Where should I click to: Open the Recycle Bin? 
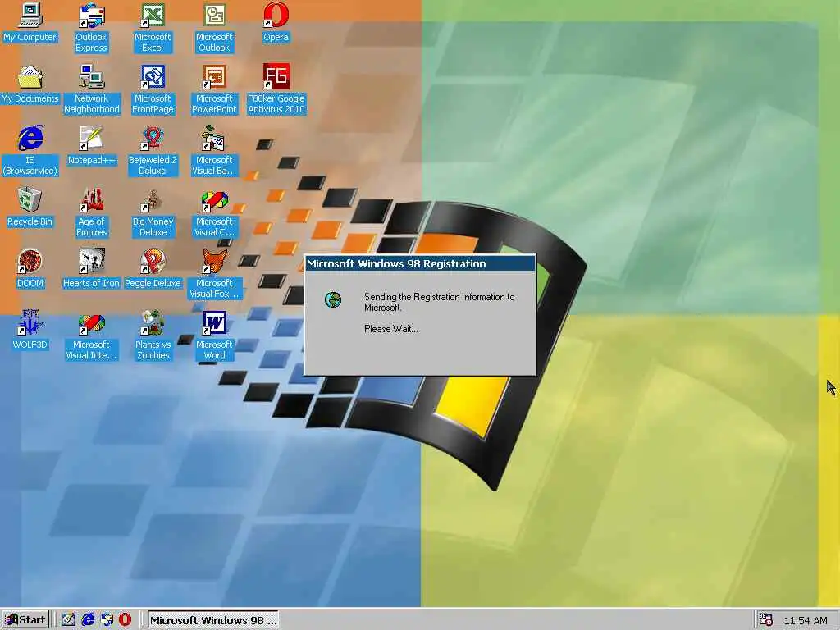(x=30, y=208)
